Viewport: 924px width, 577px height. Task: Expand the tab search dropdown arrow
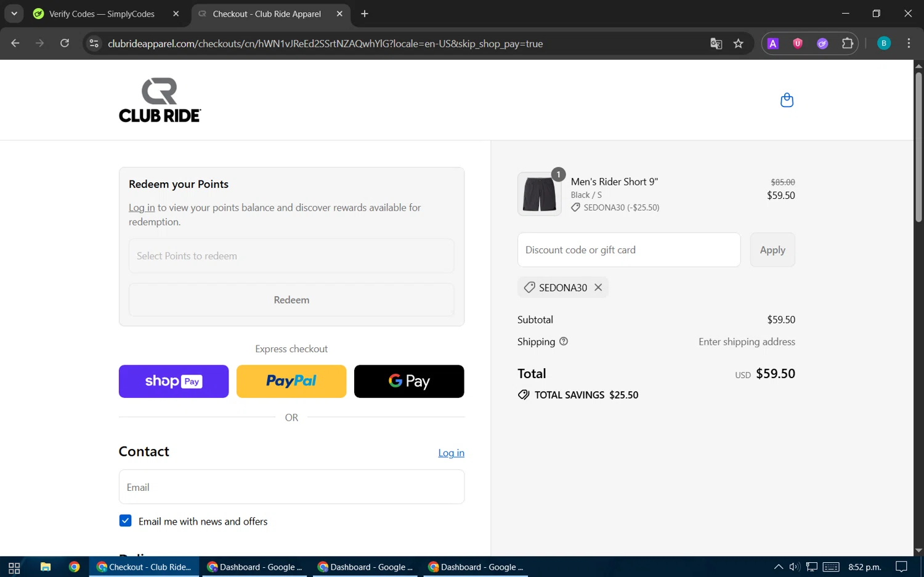(x=14, y=14)
